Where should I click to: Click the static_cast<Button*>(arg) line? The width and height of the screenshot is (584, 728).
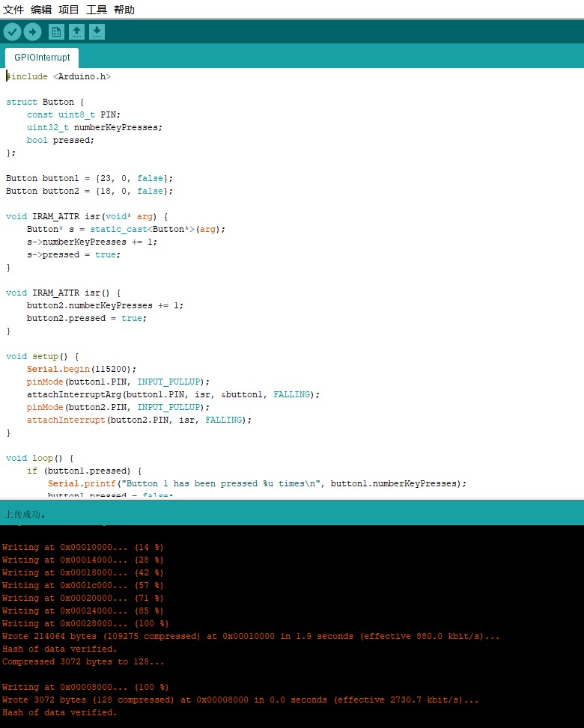[x=126, y=230]
